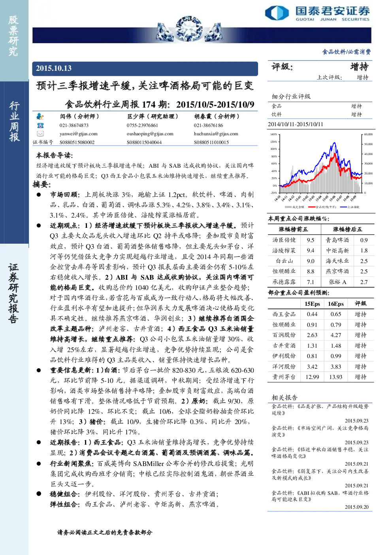Screen dimensions: 392x555
Task: Click the telephone icon beside phone numbers
Action: [40, 125]
